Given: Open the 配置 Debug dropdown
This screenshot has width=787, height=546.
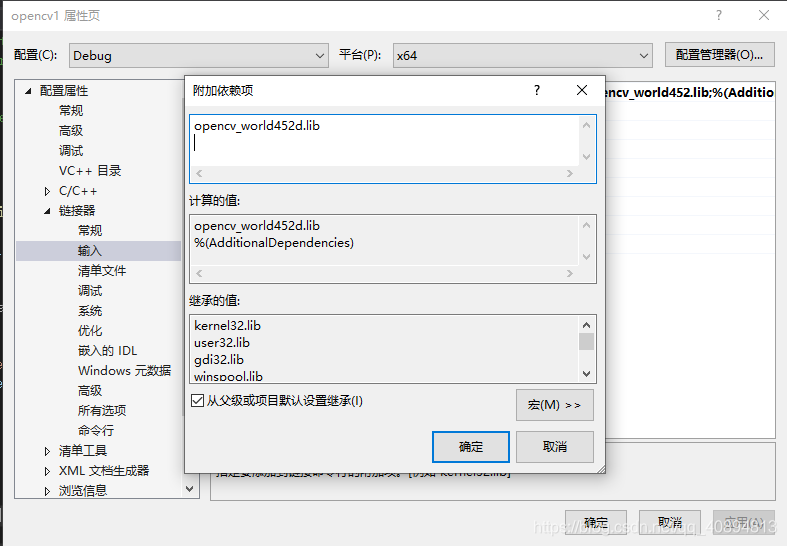Looking at the screenshot, I should (199, 56).
